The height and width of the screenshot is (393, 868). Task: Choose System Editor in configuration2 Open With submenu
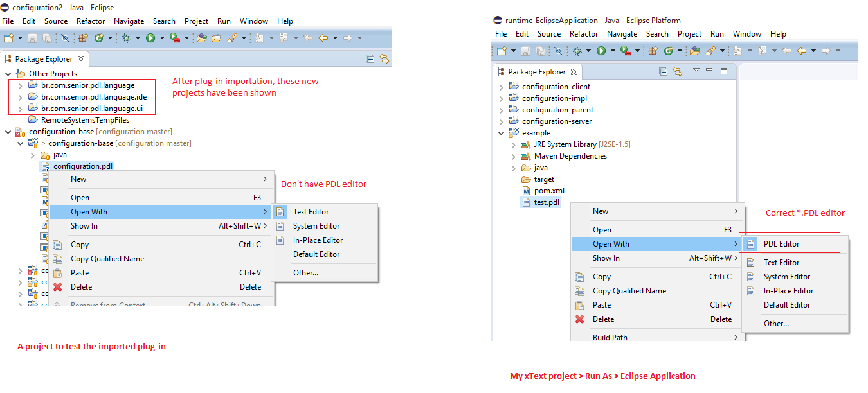coord(324,226)
